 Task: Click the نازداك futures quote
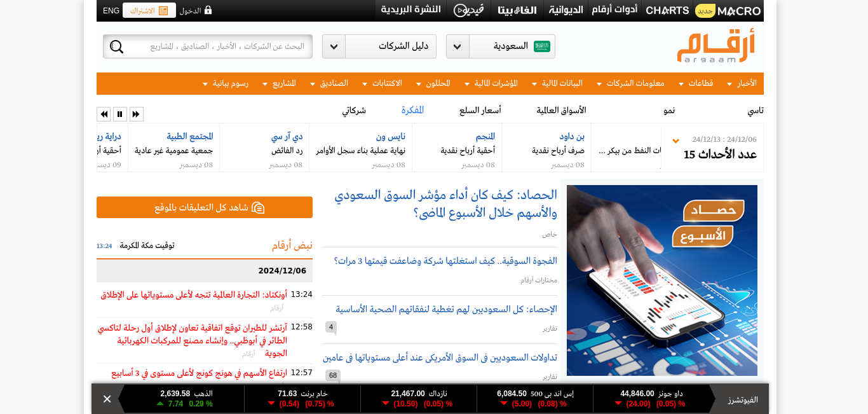419,398
